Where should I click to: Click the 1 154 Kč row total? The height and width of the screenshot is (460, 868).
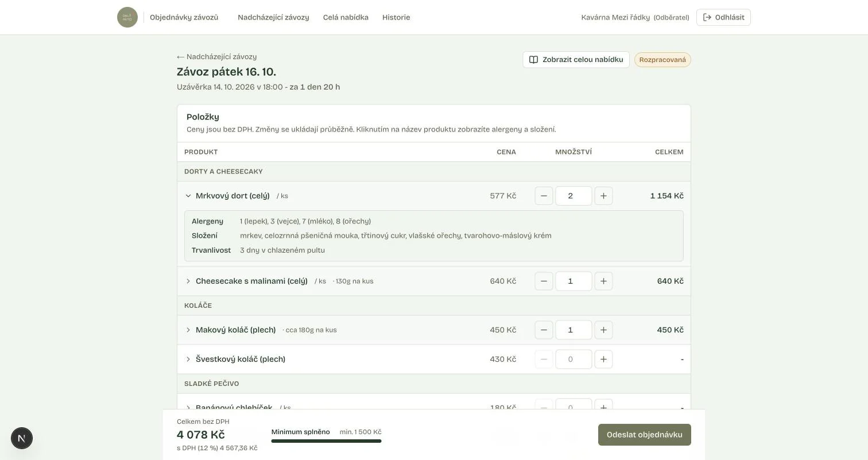(x=666, y=196)
